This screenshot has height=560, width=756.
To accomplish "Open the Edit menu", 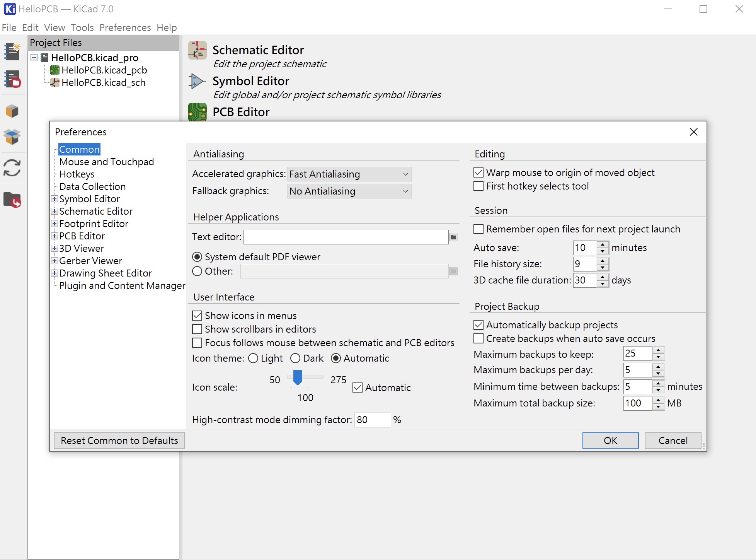I will point(30,27).
